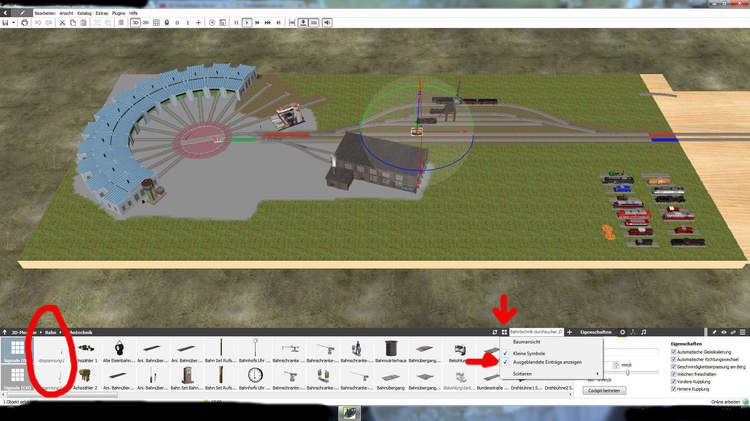
Task: Expand the Sortieren submenu
Action: (551, 374)
